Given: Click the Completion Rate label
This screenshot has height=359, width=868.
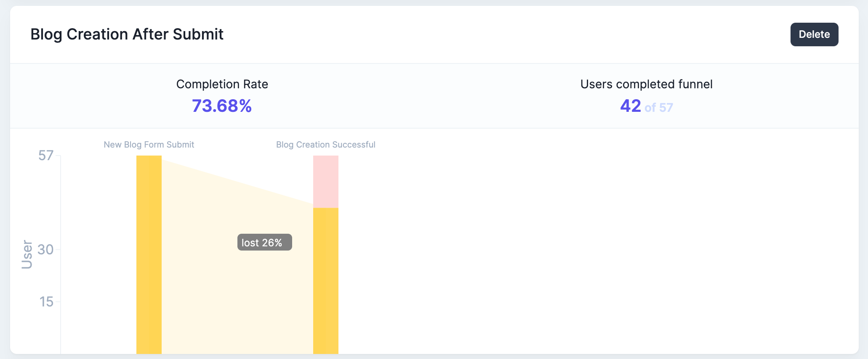Looking at the screenshot, I should pos(222,84).
